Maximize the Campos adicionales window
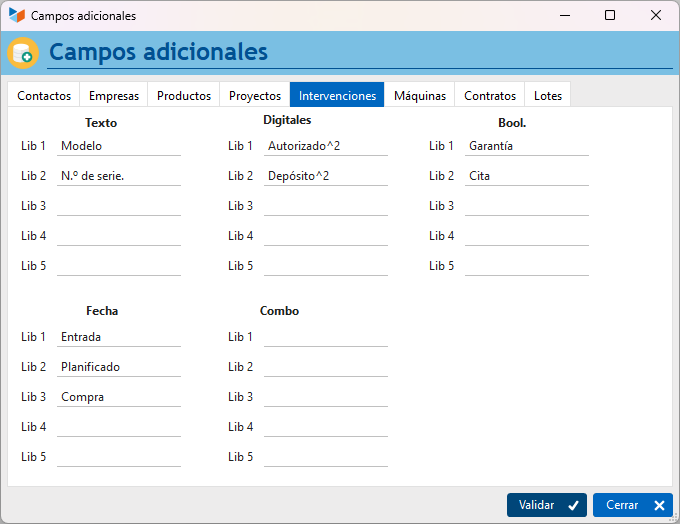Image resolution: width=680 pixels, height=524 pixels. point(610,15)
